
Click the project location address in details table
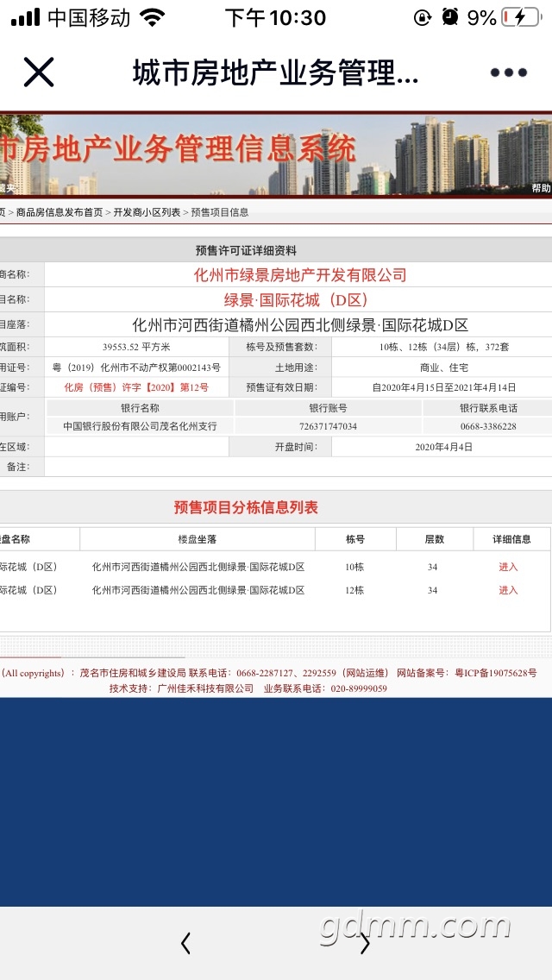click(300, 325)
